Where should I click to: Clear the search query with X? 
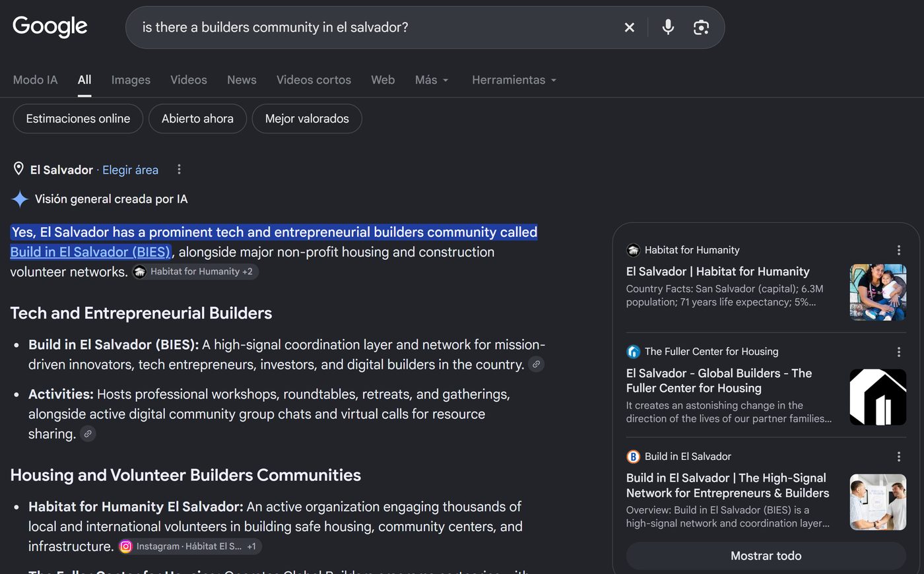630,27
